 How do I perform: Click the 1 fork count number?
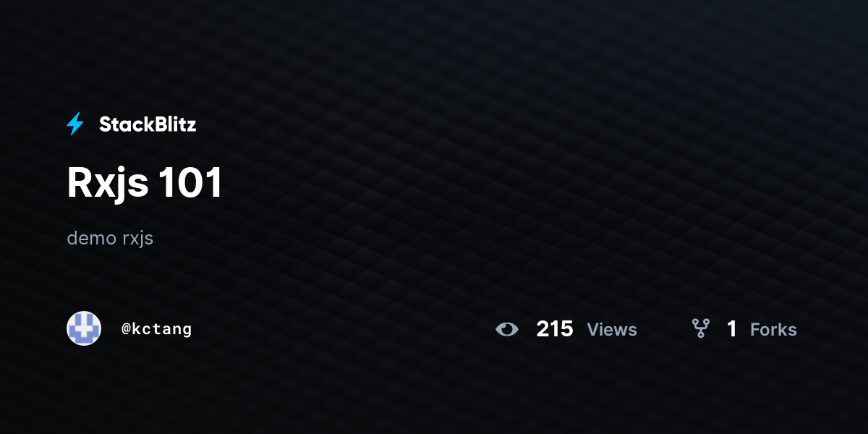[x=732, y=329]
